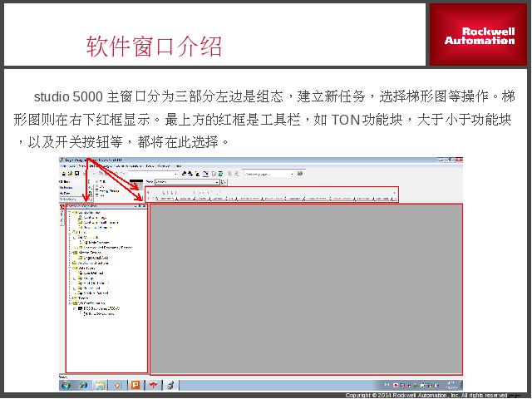The width and height of the screenshot is (532, 399).
Task: Click the search text input field
Action: (267, 174)
